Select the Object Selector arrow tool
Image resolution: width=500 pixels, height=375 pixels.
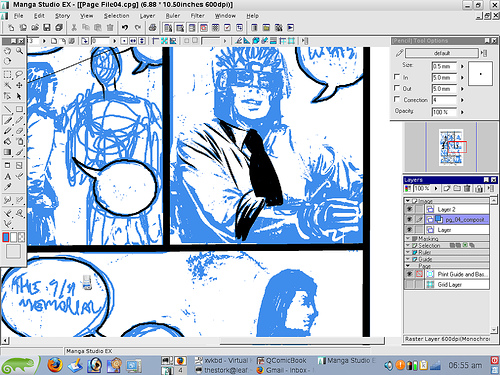click(x=19, y=96)
